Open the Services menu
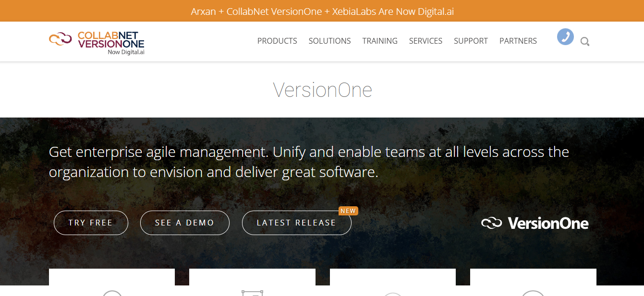644x296 pixels. point(425,41)
